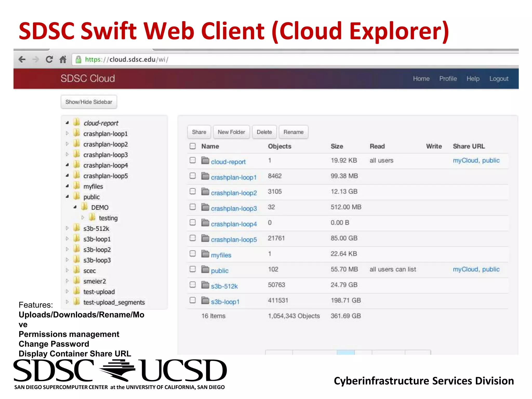Collapse the public tree node

pyautogui.click(x=67, y=196)
